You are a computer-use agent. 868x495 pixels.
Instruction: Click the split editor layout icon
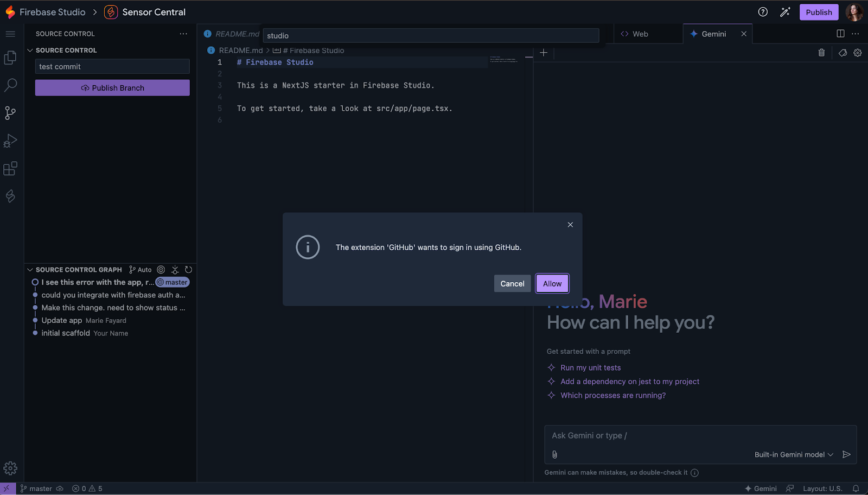pos(840,34)
